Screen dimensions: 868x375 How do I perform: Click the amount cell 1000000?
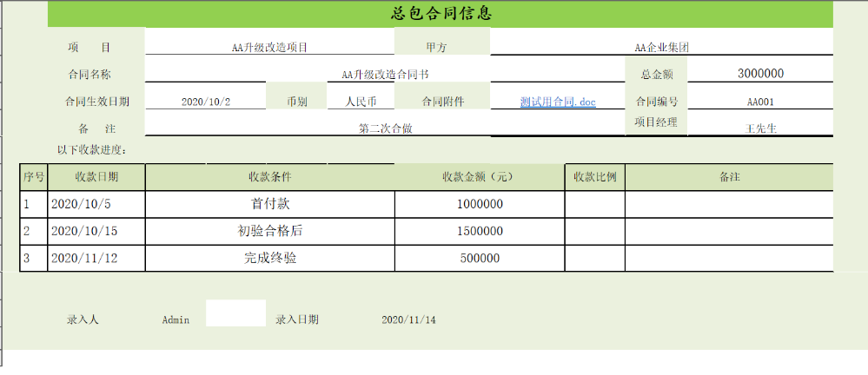(480, 204)
